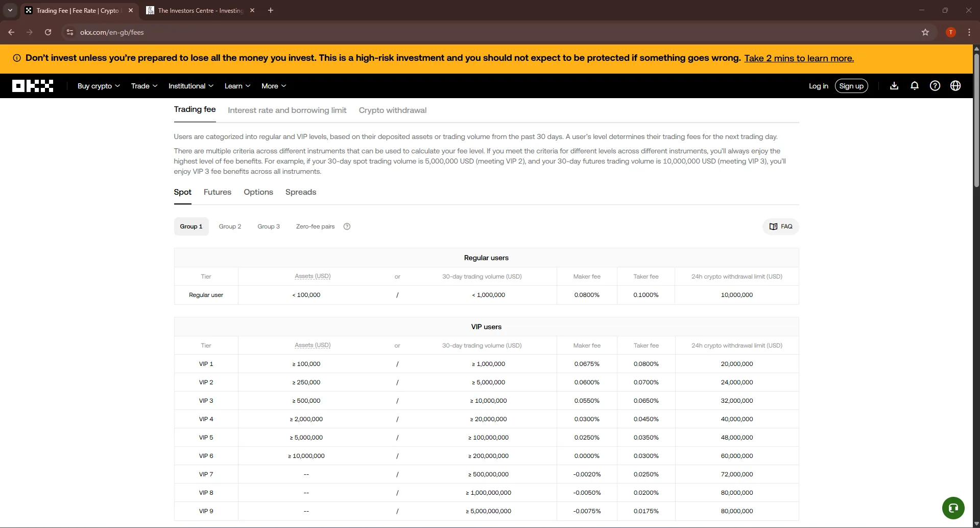This screenshot has width=980, height=528.
Task: Switch to the Options tab
Action: click(x=258, y=192)
